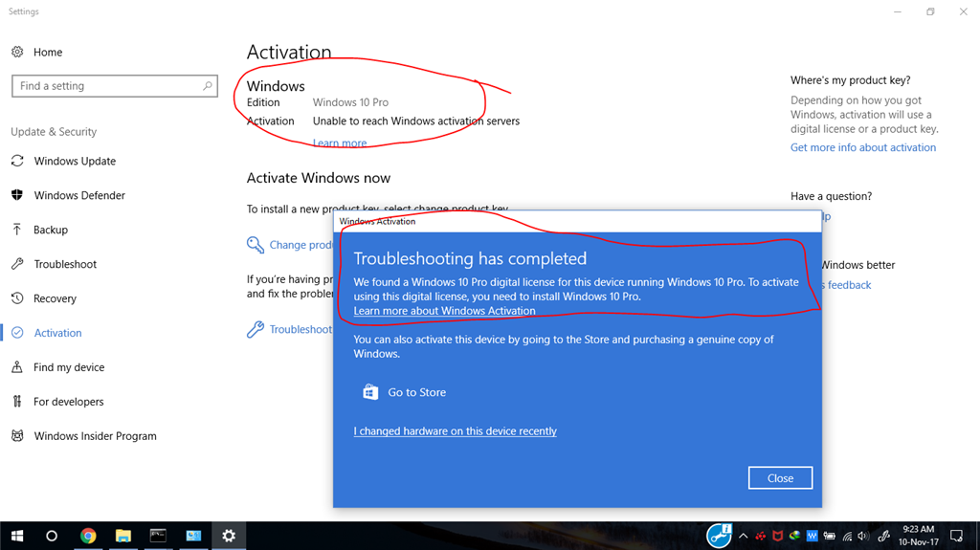
Task: Click the Change product key link
Action: [x=301, y=244]
